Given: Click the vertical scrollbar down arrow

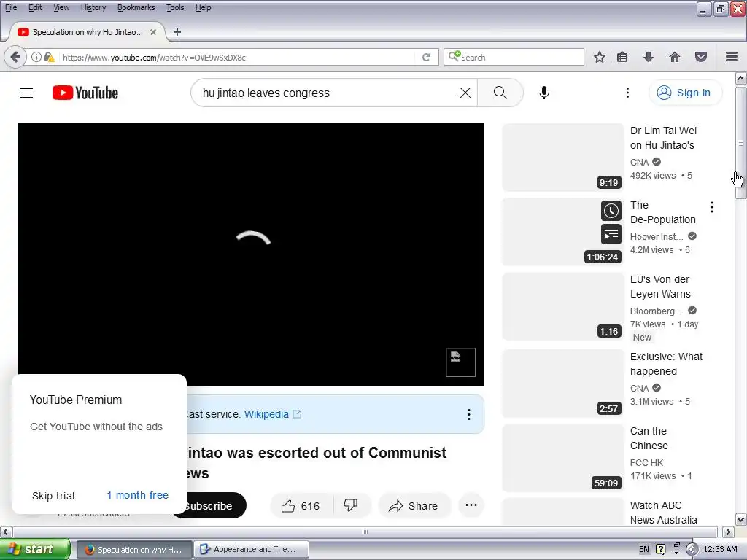Looking at the screenshot, I should pyautogui.click(x=741, y=519).
